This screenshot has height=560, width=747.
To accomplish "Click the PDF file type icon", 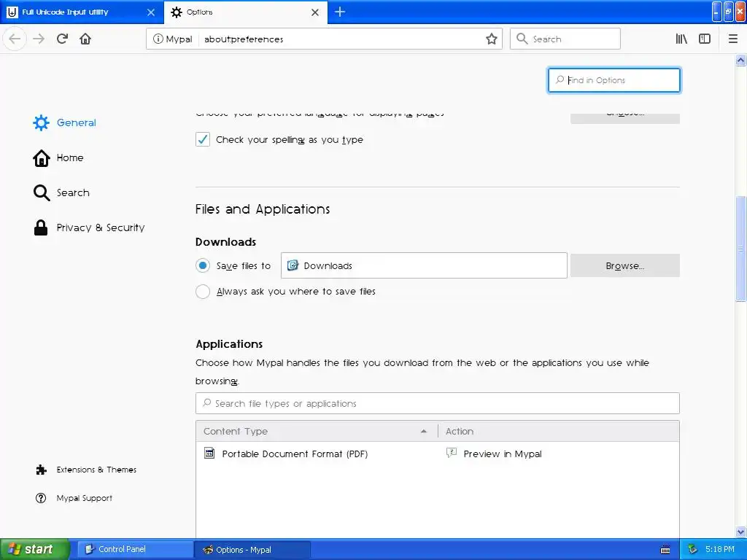I will (209, 453).
